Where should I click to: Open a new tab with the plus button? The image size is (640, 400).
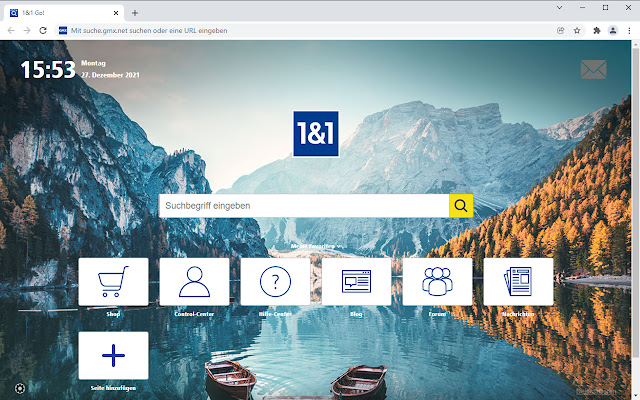point(135,13)
